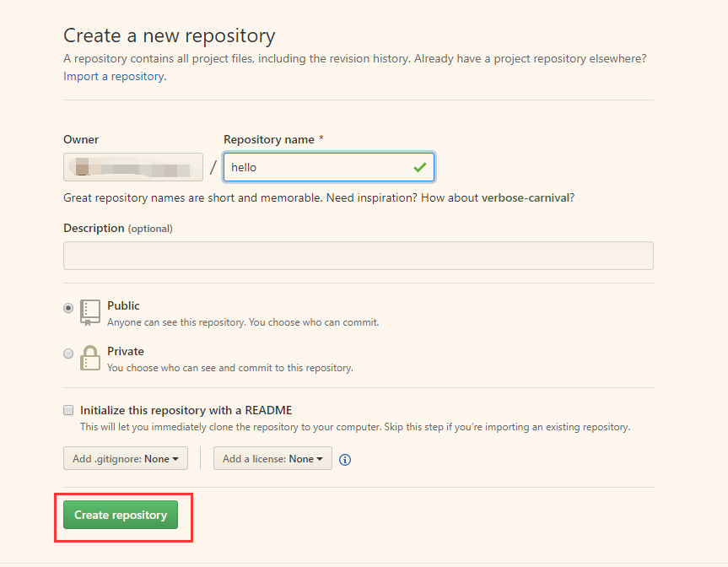Click the Create repository button
This screenshot has width=728, height=567.
coord(121,515)
